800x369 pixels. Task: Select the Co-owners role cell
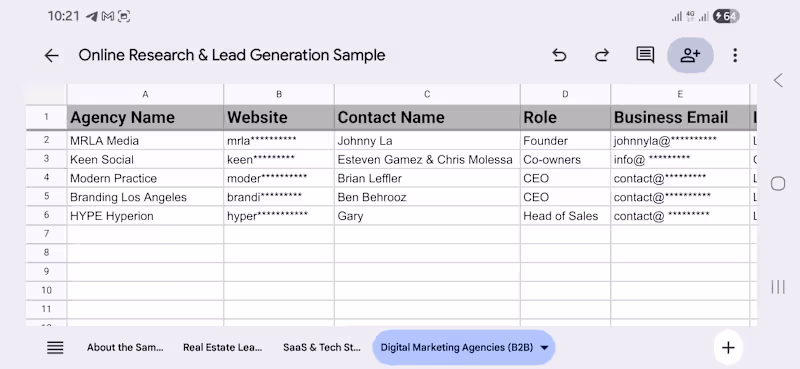click(565, 159)
